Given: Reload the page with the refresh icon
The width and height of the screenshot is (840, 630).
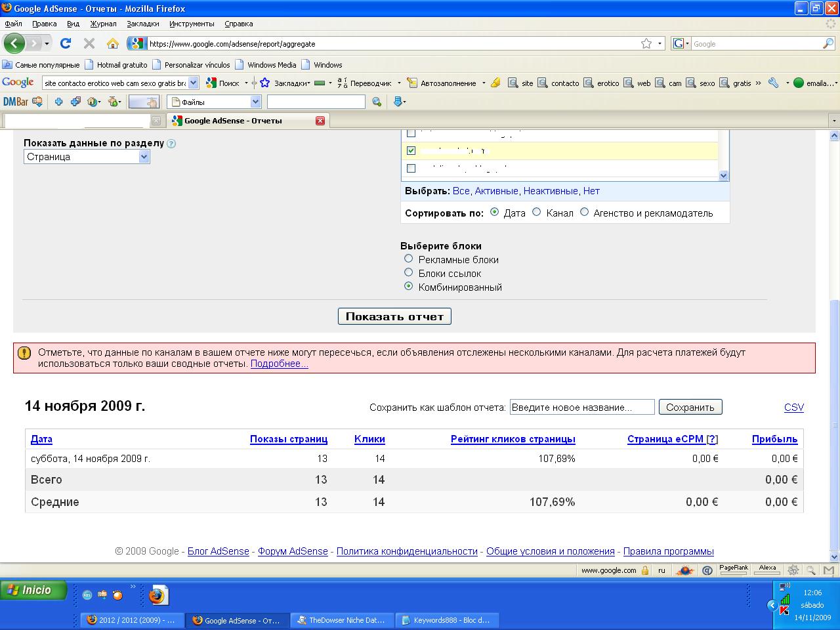Looking at the screenshot, I should tap(65, 43).
